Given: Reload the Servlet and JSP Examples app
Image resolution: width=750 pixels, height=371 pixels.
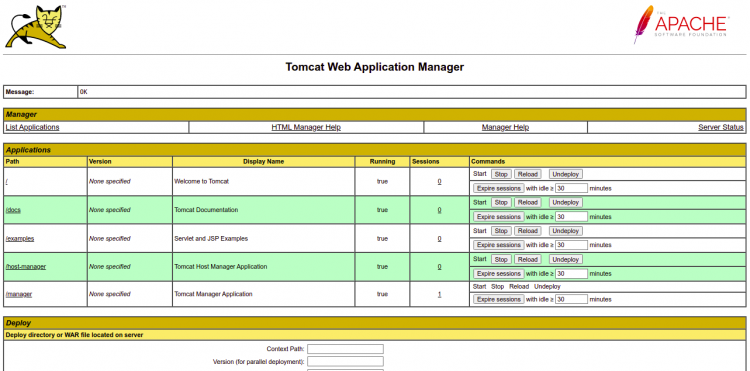Looking at the screenshot, I should click(x=528, y=231).
